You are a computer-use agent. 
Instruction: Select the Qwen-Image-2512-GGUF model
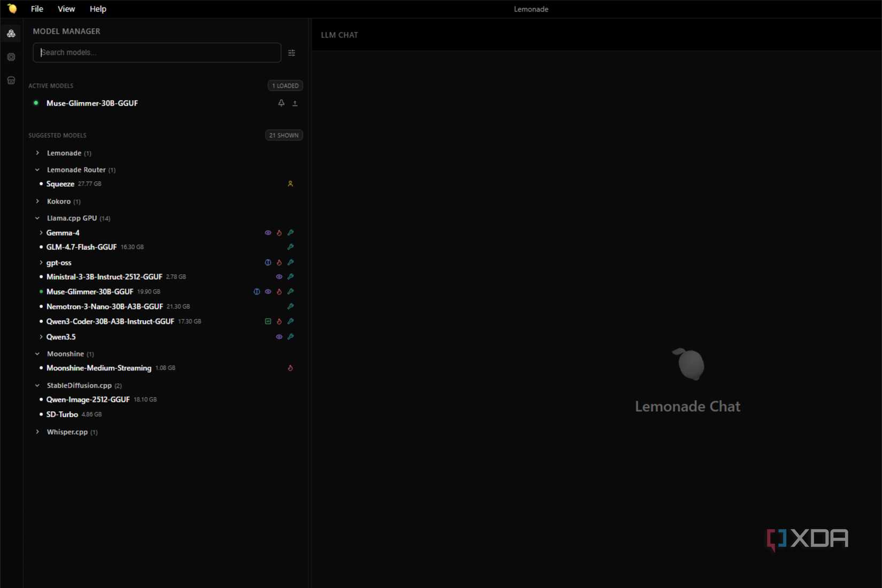[88, 399]
